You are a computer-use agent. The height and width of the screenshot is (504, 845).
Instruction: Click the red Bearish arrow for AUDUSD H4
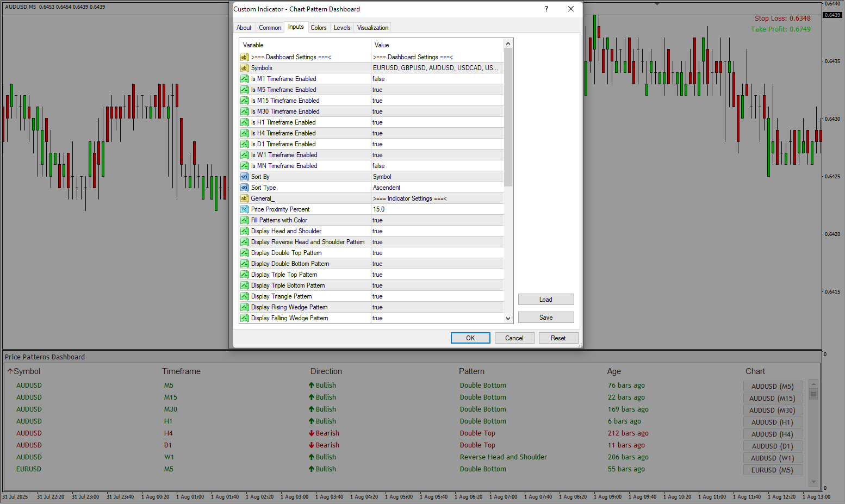[x=312, y=433]
